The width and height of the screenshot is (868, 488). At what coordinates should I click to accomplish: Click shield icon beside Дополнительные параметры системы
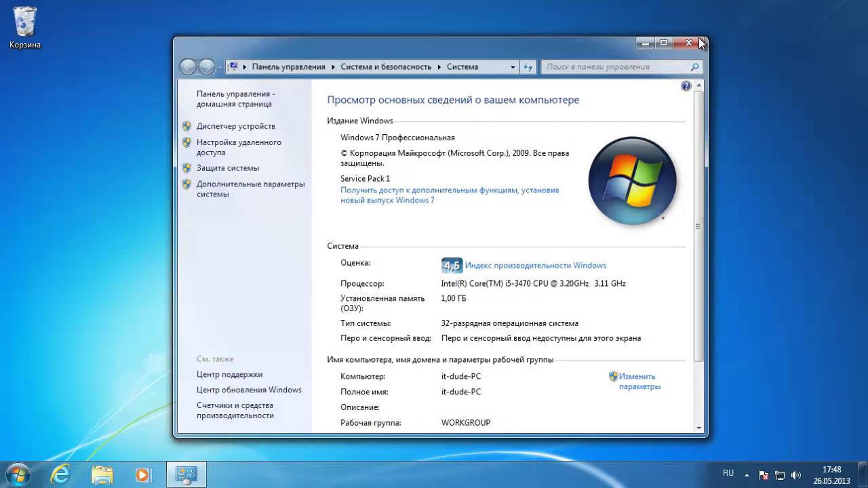click(186, 184)
